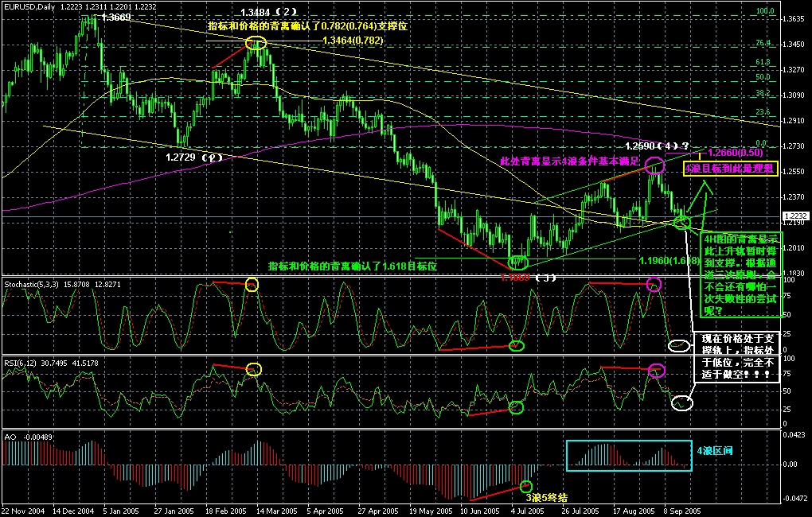Click the Fibonacci 100.0 level label
Screen dimensions: 812x517
[x=765, y=11]
